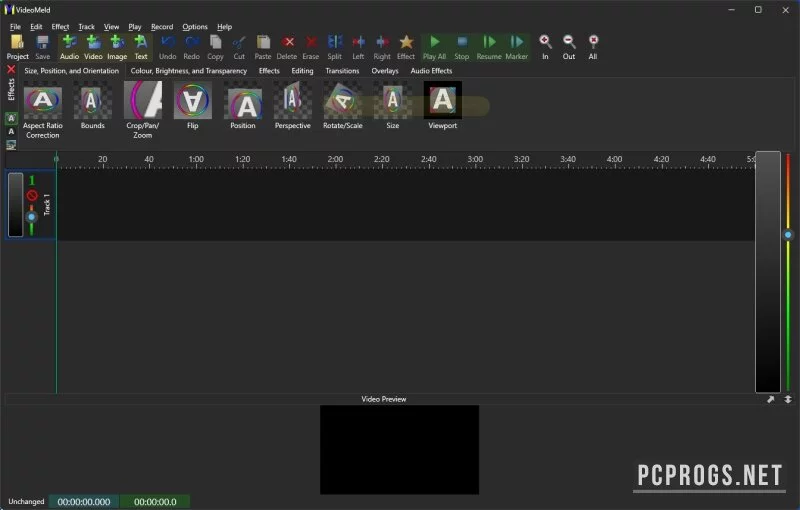This screenshot has height=510, width=800.
Task: Open the Edit menu
Action: point(36,27)
